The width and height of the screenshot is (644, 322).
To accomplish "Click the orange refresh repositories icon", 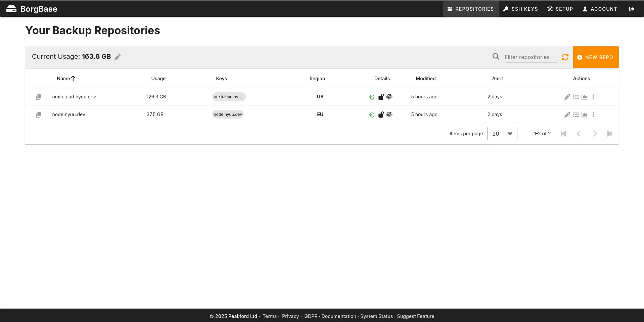I will (x=565, y=57).
